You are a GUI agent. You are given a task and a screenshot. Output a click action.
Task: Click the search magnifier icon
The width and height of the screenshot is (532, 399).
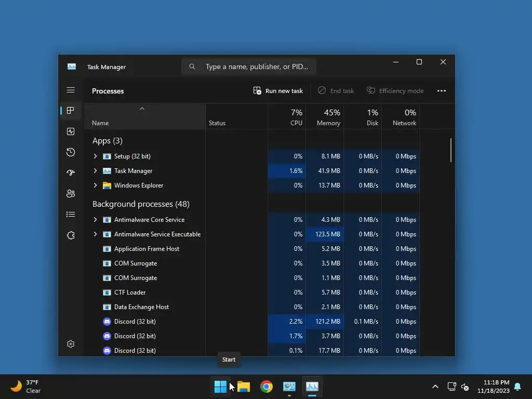pos(192,66)
